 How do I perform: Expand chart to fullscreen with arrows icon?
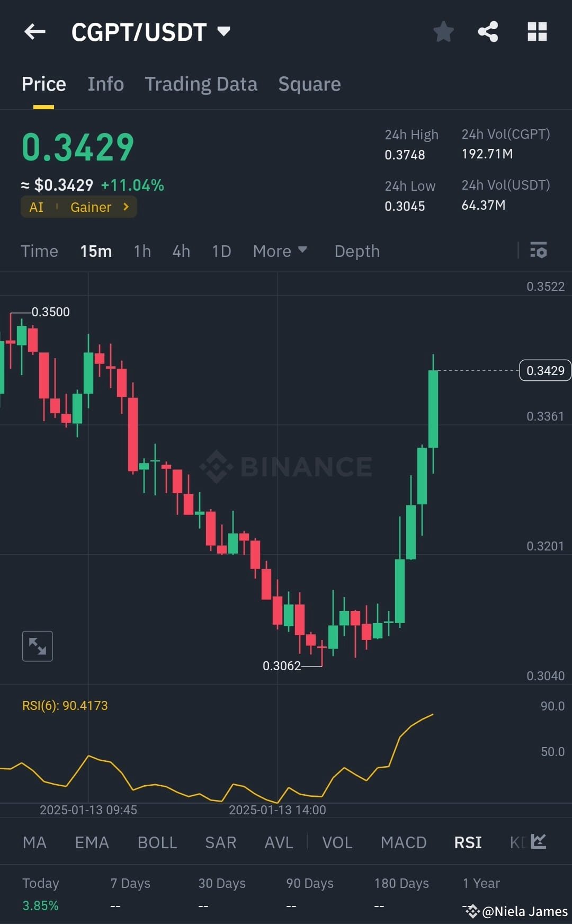(x=38, y=646)
